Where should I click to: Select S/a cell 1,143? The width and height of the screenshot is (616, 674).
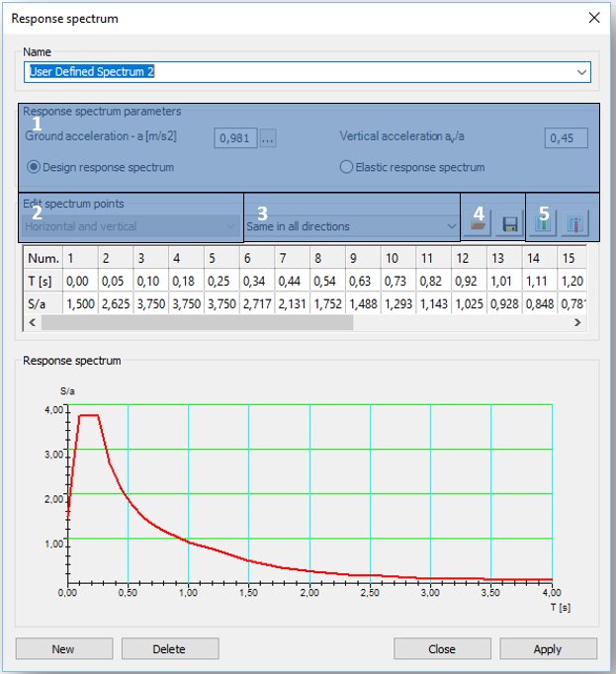(434, 304)
